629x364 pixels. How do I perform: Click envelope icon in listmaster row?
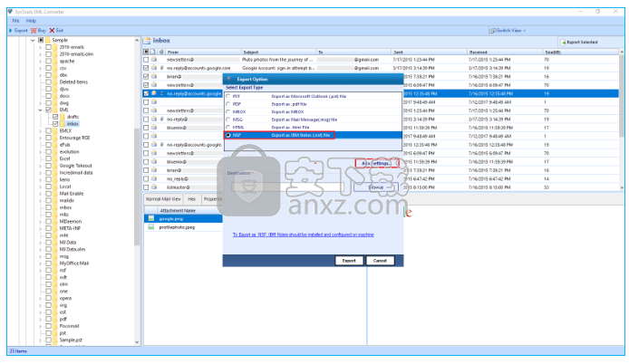[x=154, y=187]
